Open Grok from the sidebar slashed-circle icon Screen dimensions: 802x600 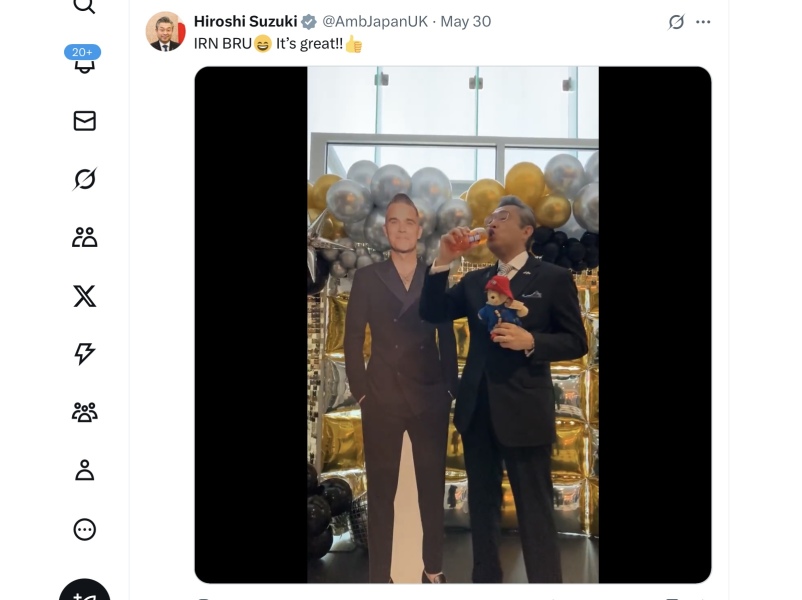[84, 179]
